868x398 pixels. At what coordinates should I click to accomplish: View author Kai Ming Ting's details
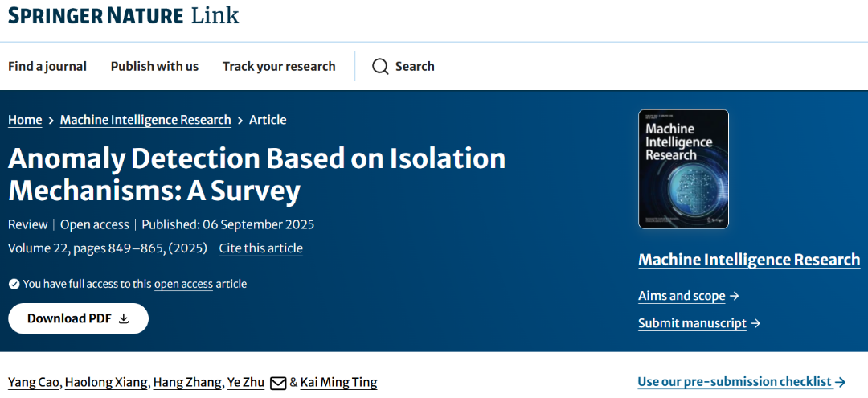(x=338, y=383)
